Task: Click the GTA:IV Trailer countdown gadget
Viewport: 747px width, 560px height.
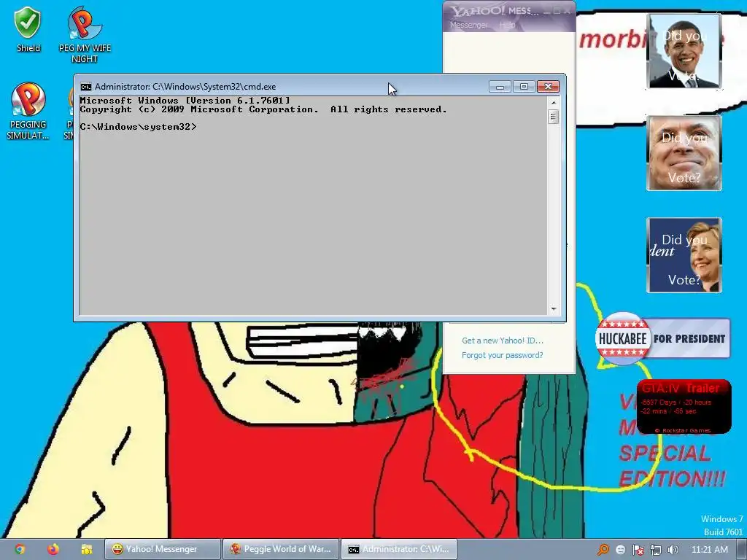Action: click(684, 407)
